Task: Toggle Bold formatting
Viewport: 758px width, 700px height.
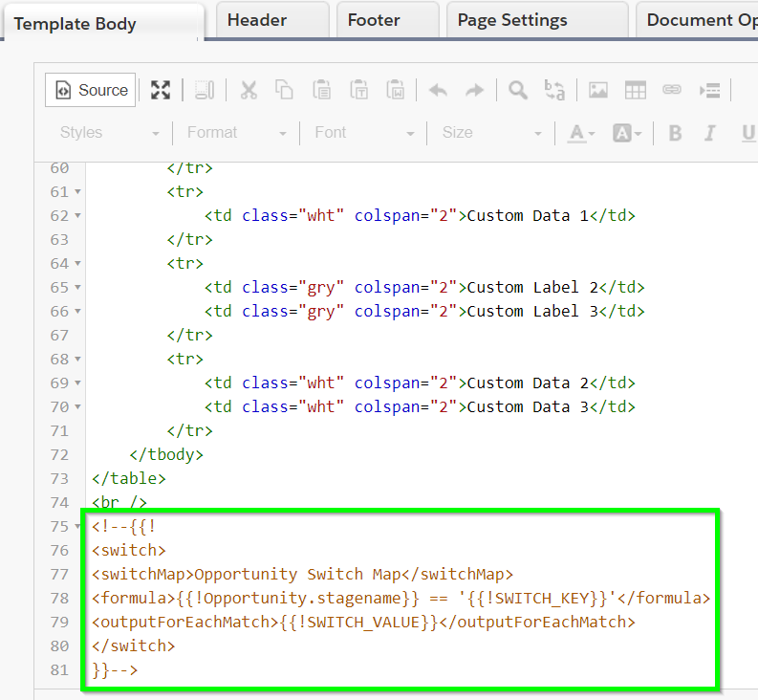Action: click(x=676, y=133)
